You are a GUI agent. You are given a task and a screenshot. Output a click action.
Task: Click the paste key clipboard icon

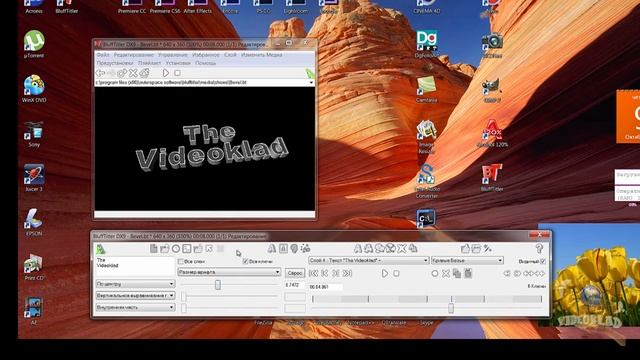[x=468, y=273]
